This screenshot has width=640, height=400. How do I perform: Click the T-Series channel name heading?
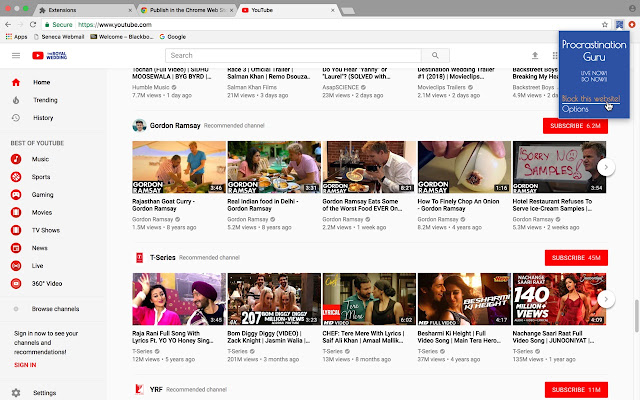162,258
